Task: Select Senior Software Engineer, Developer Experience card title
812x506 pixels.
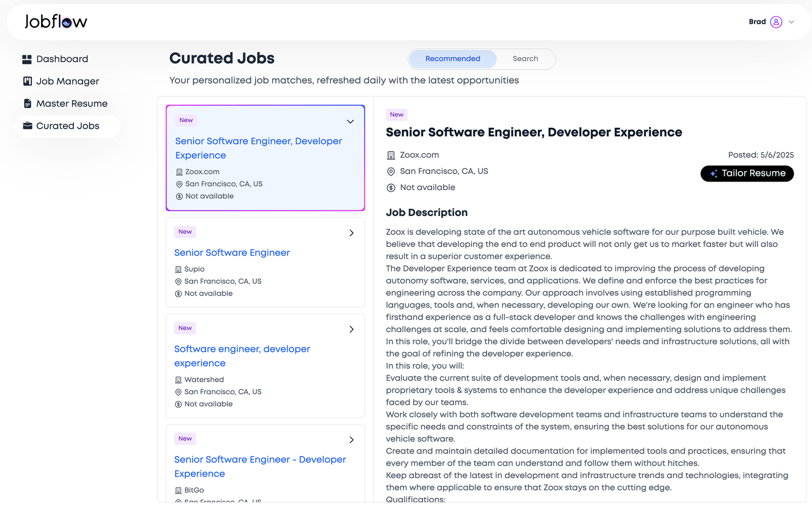Action: coord(258,148)
